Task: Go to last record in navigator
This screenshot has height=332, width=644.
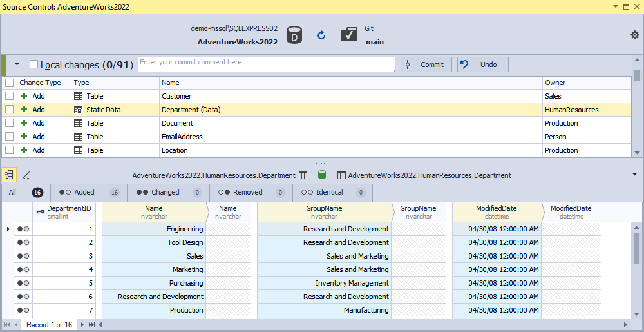Action: (91, 325)
